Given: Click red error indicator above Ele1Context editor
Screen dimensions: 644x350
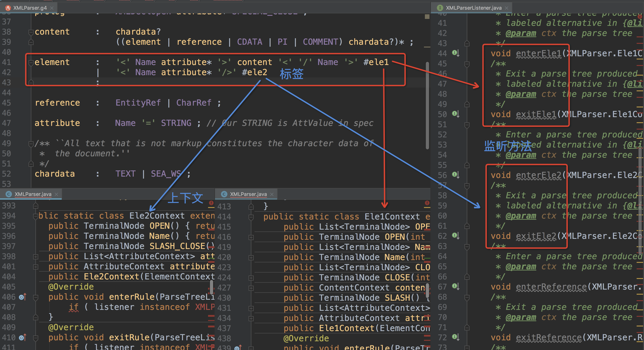Looking at the screenshot, I should [x=427, y=203].
